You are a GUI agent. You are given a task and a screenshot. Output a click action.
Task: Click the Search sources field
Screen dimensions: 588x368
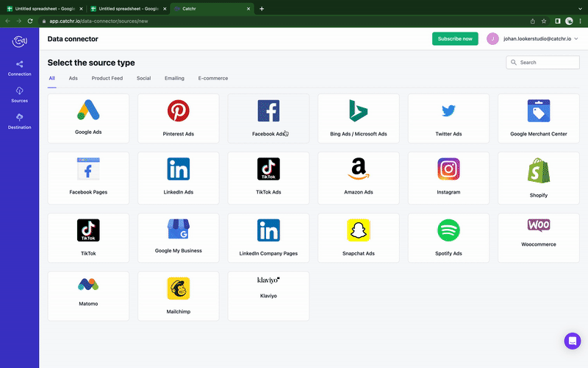pyautogui.click(x=542, y=63)
